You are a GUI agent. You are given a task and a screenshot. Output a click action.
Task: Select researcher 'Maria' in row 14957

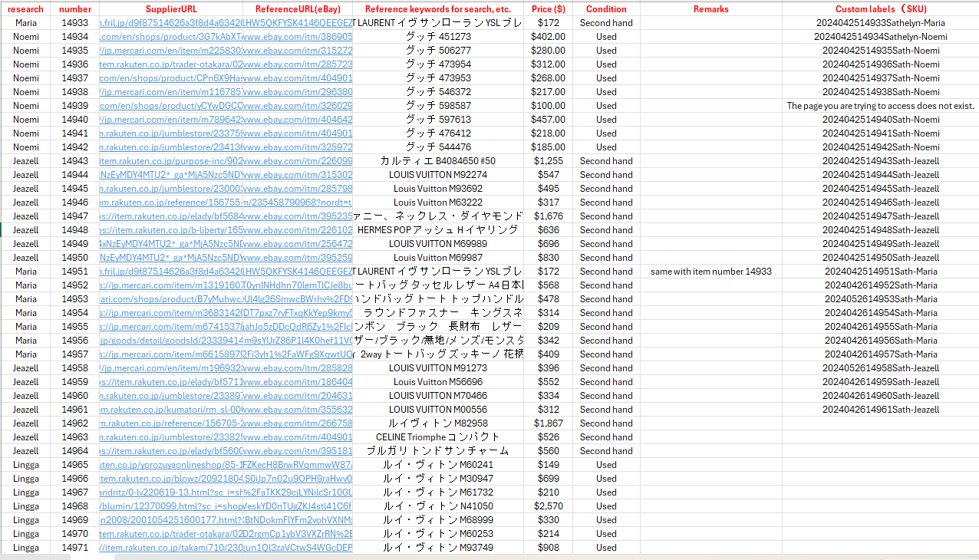(26, 354)
